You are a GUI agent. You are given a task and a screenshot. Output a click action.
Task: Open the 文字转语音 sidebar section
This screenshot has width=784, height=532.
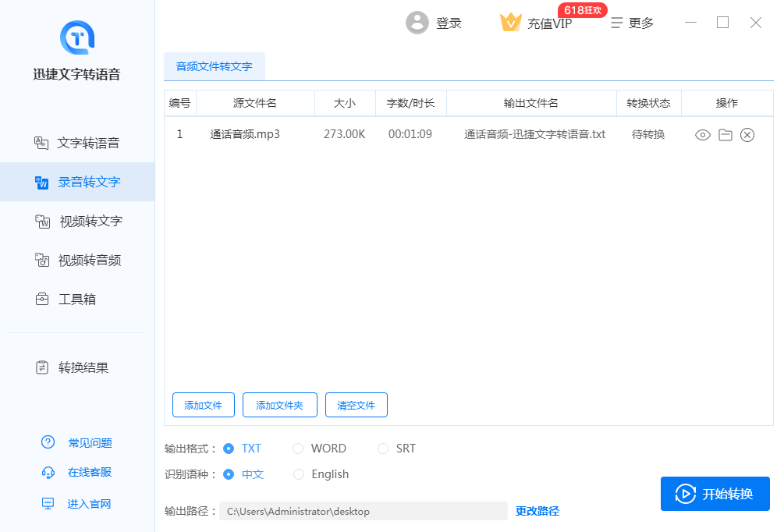point(77,143)
